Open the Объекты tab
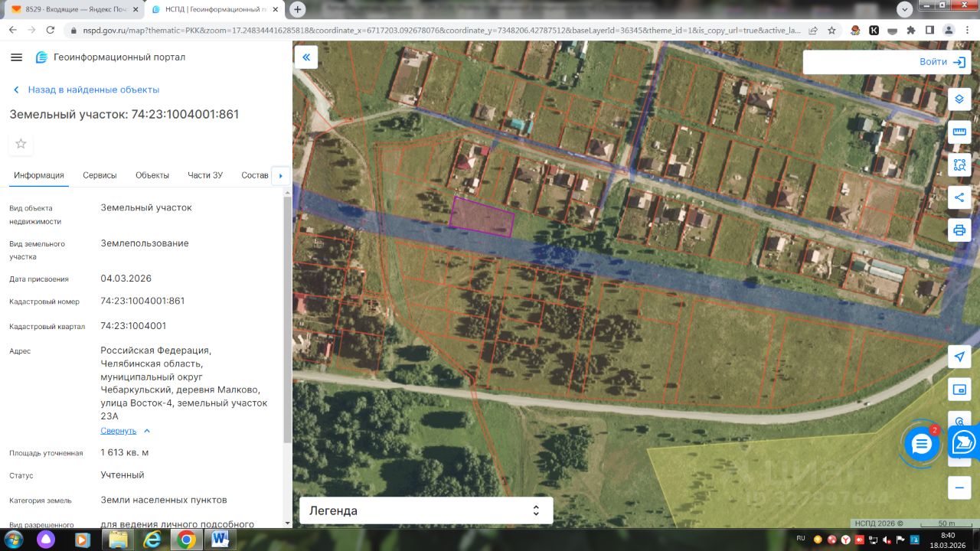Viewport: 980px width, 551px height. (x=152, y=175)
